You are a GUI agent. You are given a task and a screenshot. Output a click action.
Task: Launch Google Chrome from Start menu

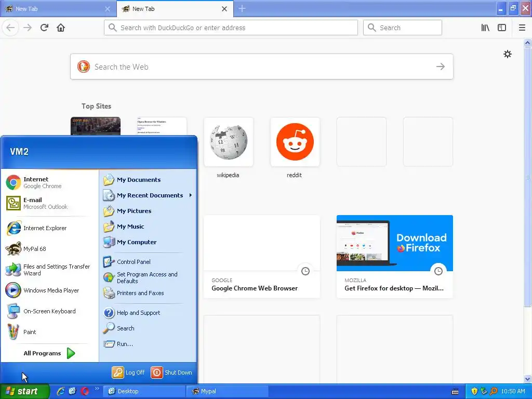49,182
